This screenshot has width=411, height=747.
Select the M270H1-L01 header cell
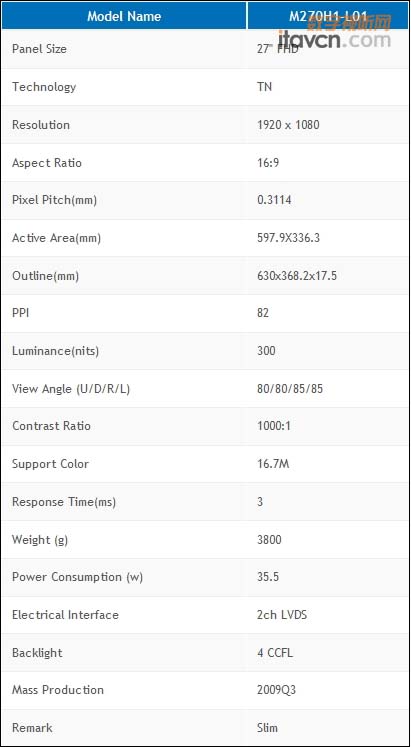(x=328, y=16)
